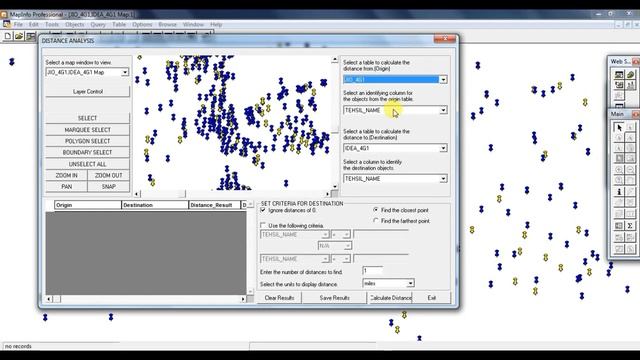Screen dimensions: 640x360
Task: Click the number of distances input field
Action: coord(372,271)
